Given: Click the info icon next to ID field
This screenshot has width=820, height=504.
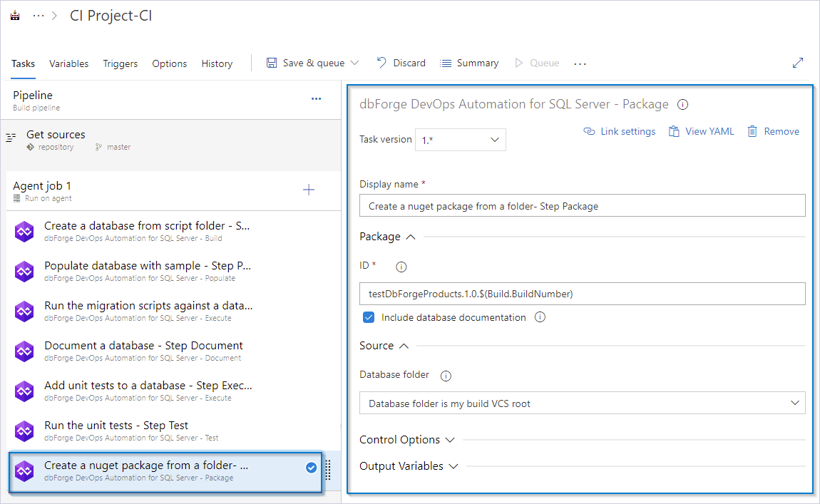Looking at the screenshot, I should 401,267.
